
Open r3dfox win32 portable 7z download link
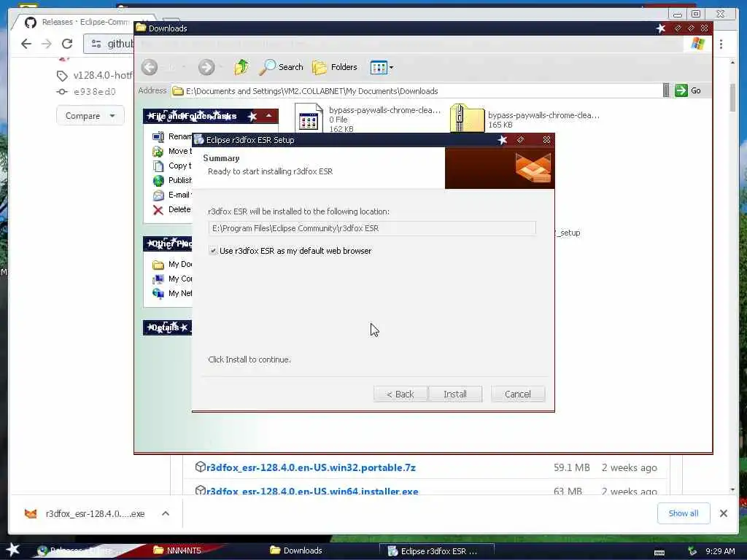(311, 467)
